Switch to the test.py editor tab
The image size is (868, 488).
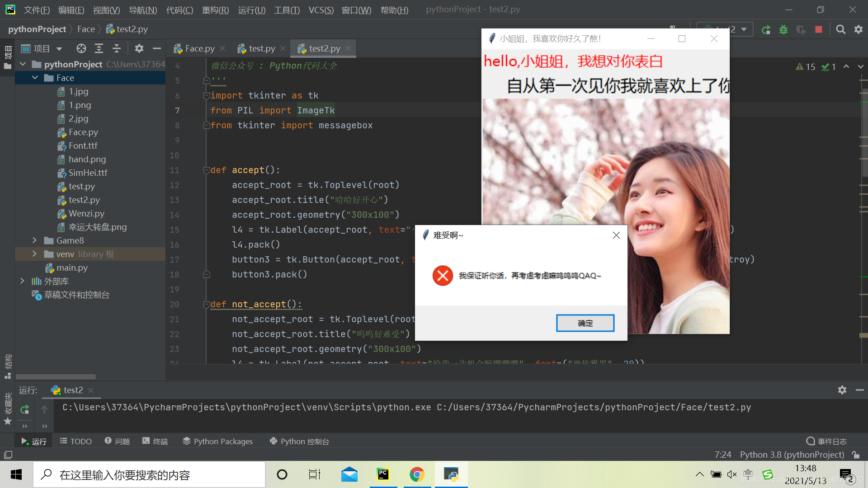pos(261,48)
